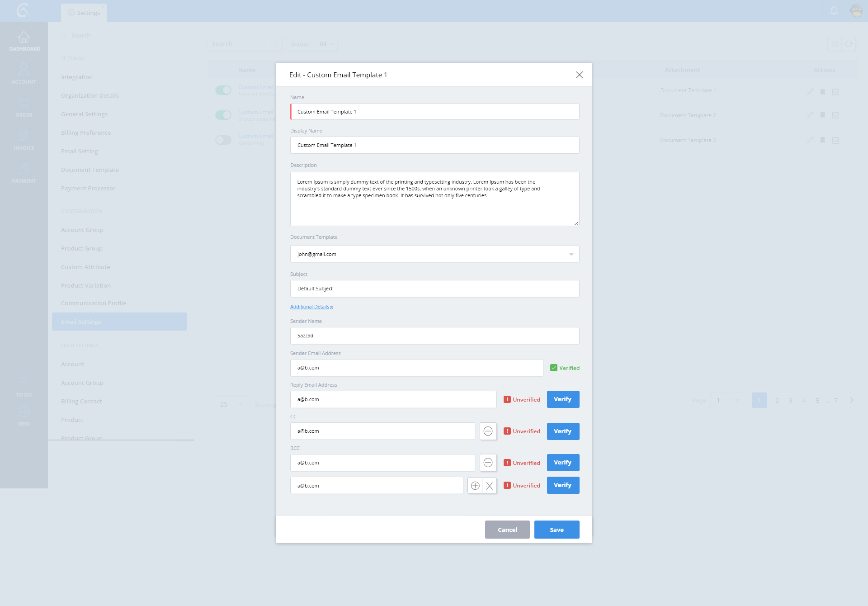
Task: Click the trash icon in second table row
Action: coord(823,115)
